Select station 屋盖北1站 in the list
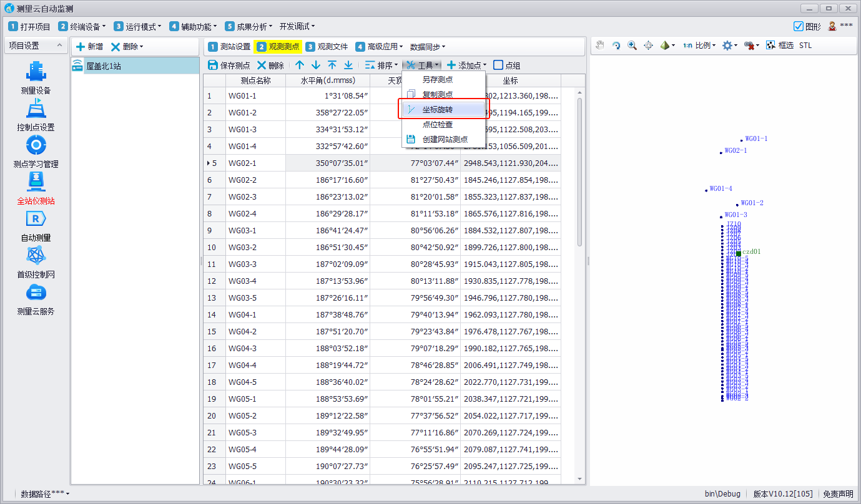Viewport: 861px width, 504px height. (x=104, y=65)
